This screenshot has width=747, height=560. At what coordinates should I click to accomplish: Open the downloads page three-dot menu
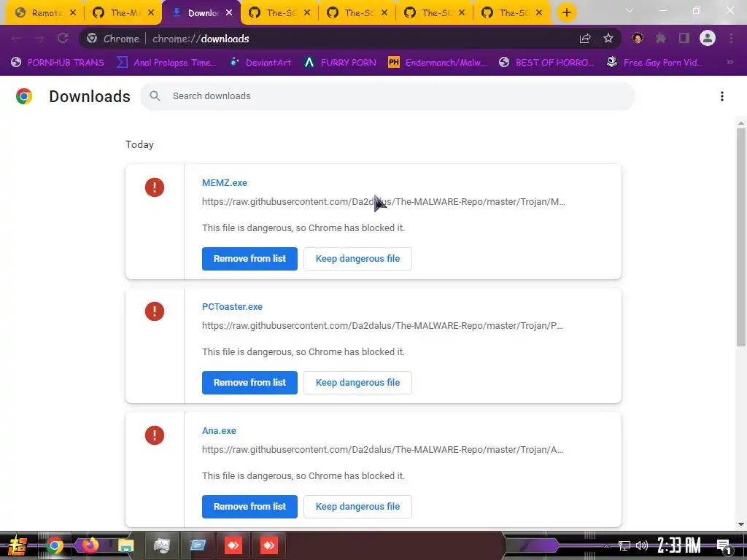(x=722, y=96)
